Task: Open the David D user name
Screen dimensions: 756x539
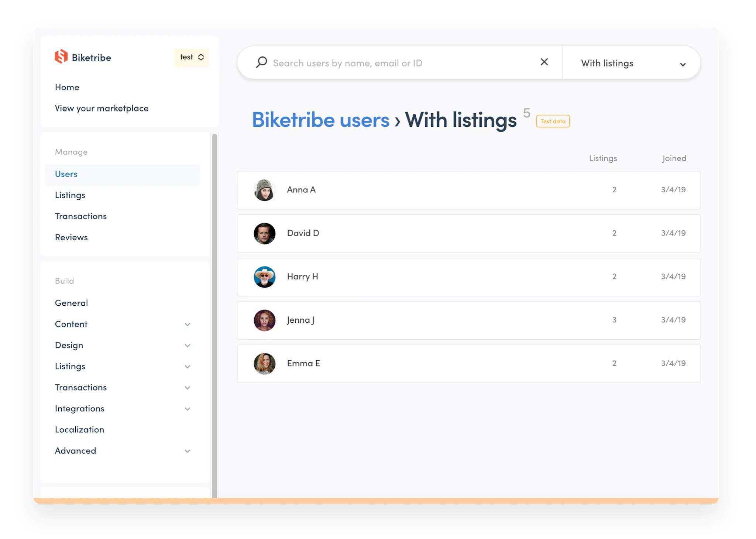Action: click(303, 233)
